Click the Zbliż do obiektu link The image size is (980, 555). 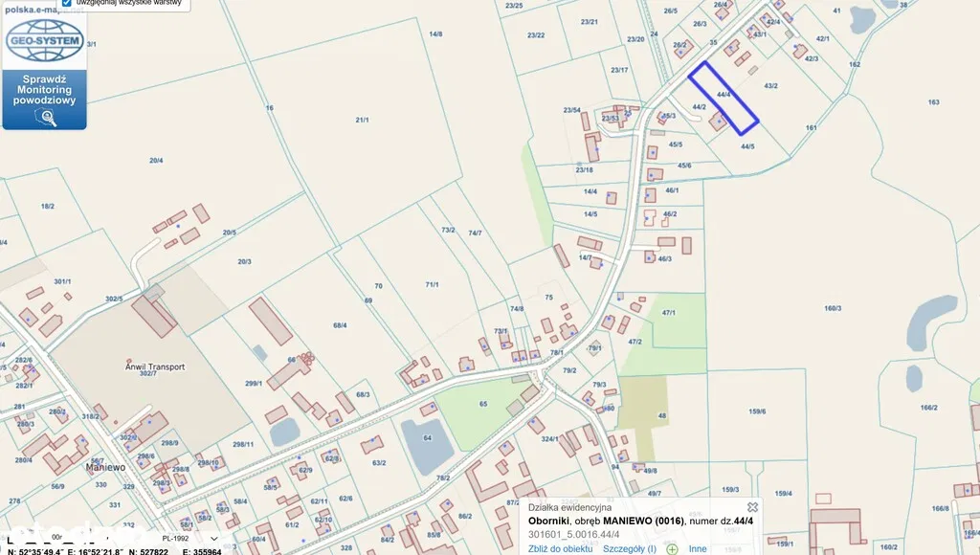562,547
